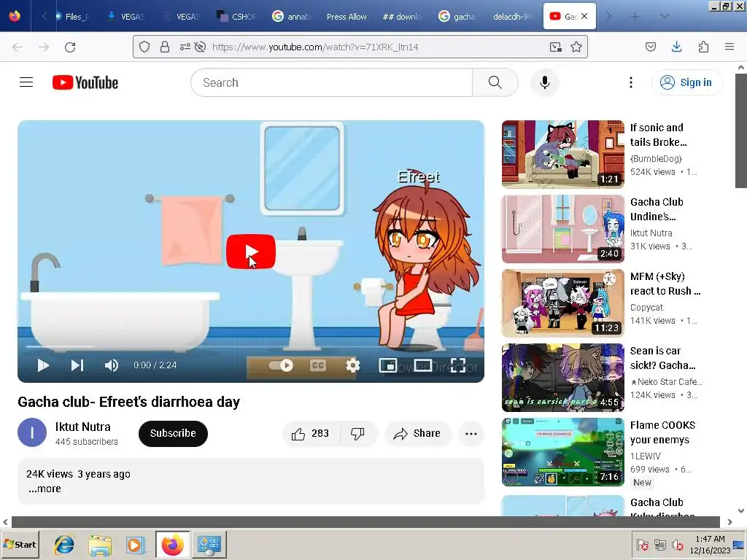
Task: Bookmark this page with the star
Action: [x=576, y=47]
